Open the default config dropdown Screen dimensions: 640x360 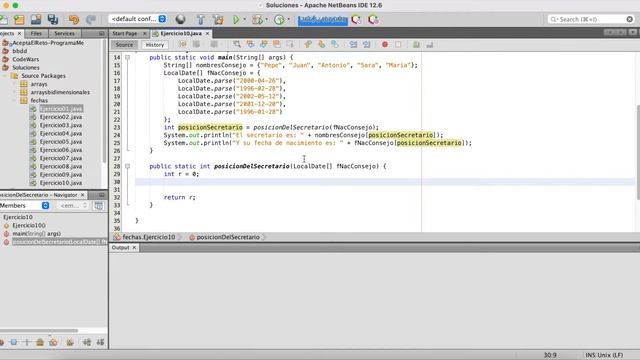[x=138, y=19]
